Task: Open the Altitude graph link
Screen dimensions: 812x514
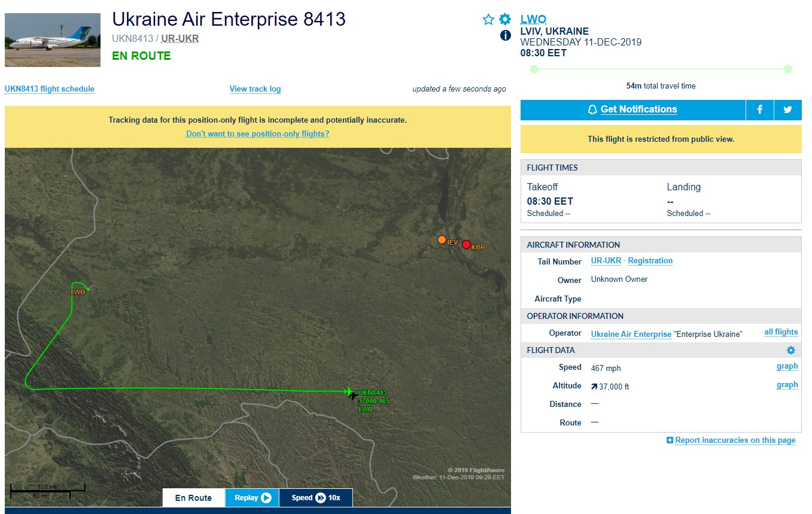Action: click(x=787, y=385)
